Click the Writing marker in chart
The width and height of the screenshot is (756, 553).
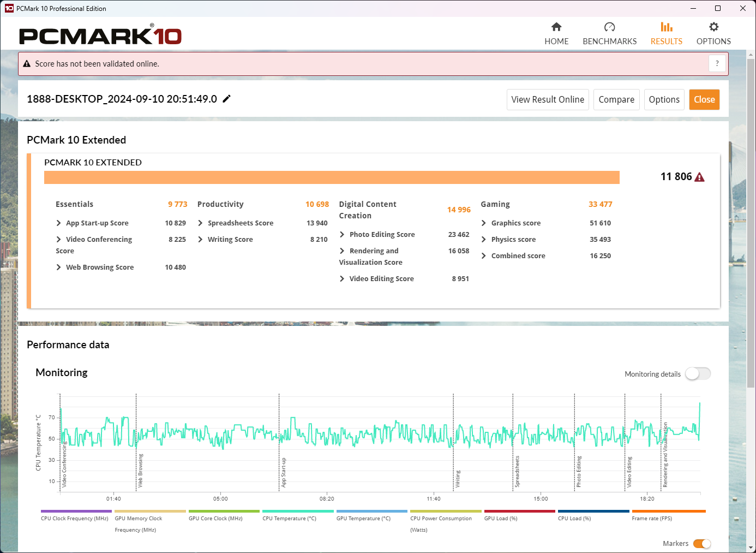point(458,479)
